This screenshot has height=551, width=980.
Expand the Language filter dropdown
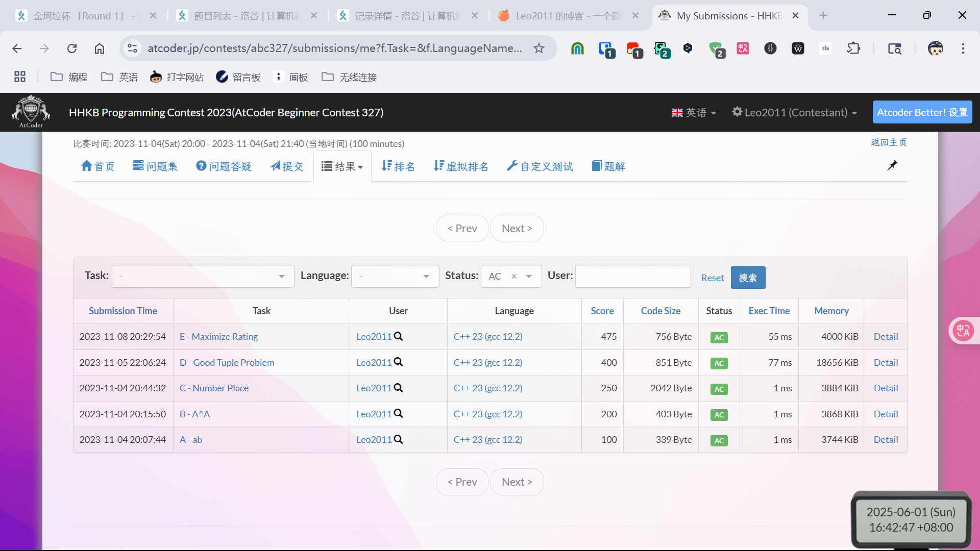click(x=395, y=277)
